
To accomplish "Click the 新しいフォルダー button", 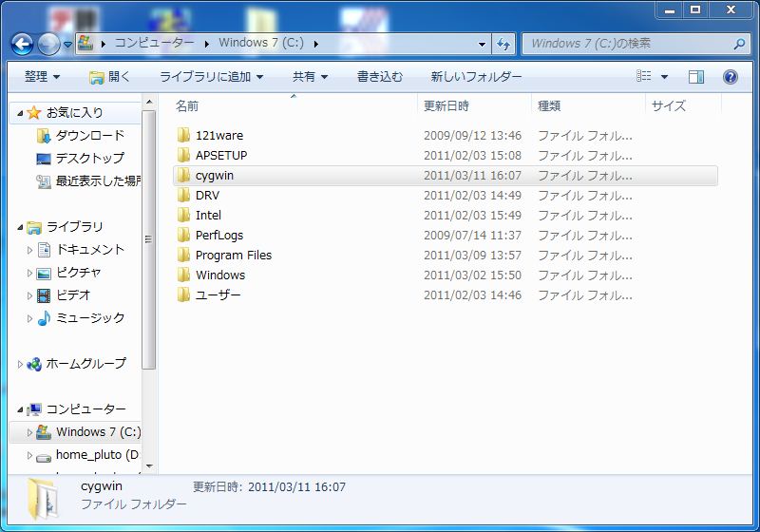I will click(x=476, y=77).
